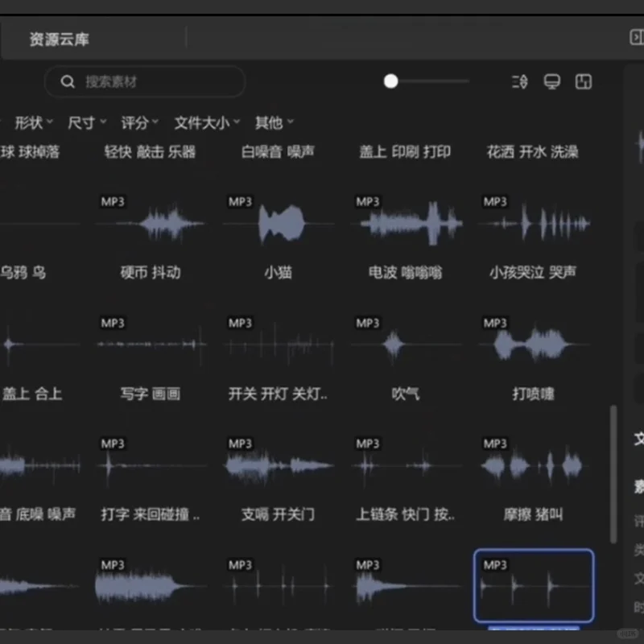Click the panel layout icon at top right
This screenshot has height=644, width=644.
pos(583,81)
